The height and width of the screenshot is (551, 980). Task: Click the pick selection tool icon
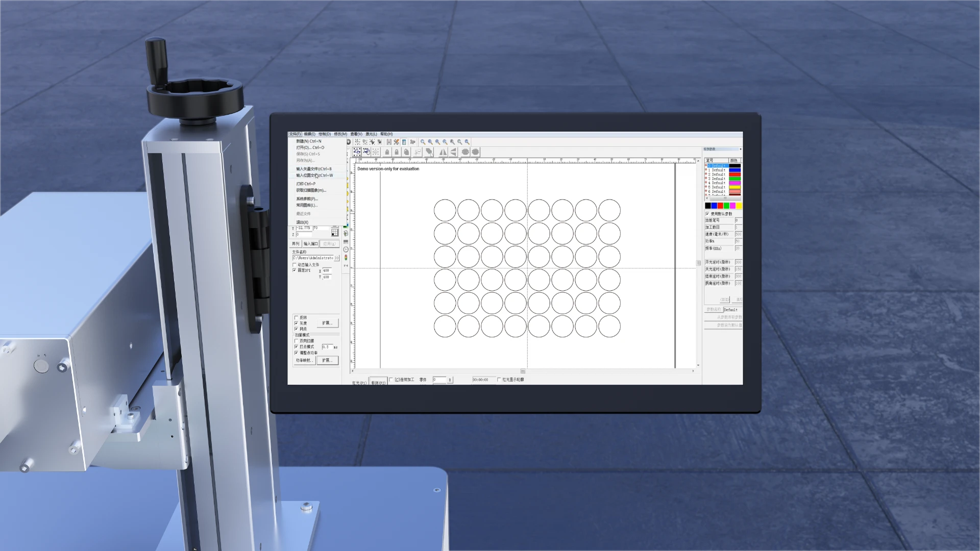[x=357, y=152]
